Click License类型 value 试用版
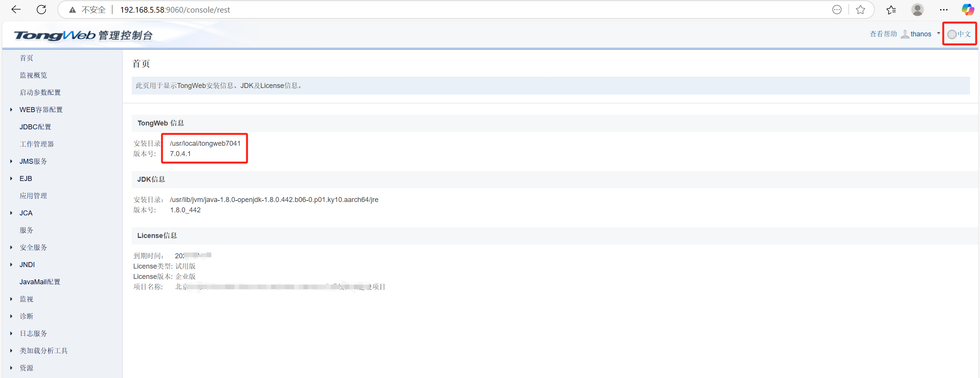This screenshot has height=378, width=980. click(x=185, y=266)
